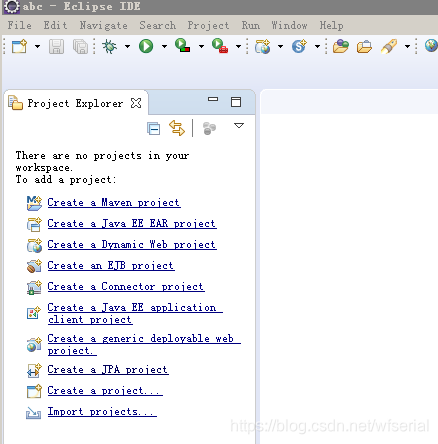Screen dimensions: 438x444
Task: Click the JPA project icon
Action: click(x=34, y=370)
